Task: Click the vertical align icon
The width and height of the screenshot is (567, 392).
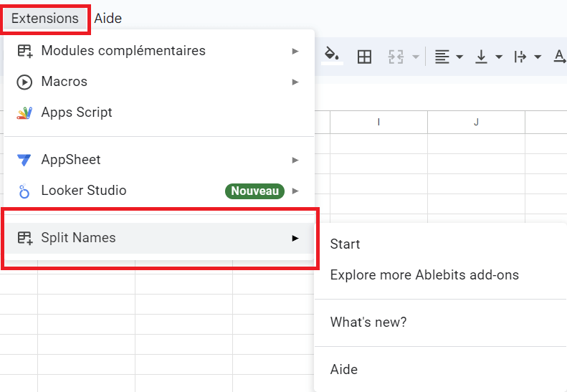Action: pyautogui.click(x=481, y=57)
